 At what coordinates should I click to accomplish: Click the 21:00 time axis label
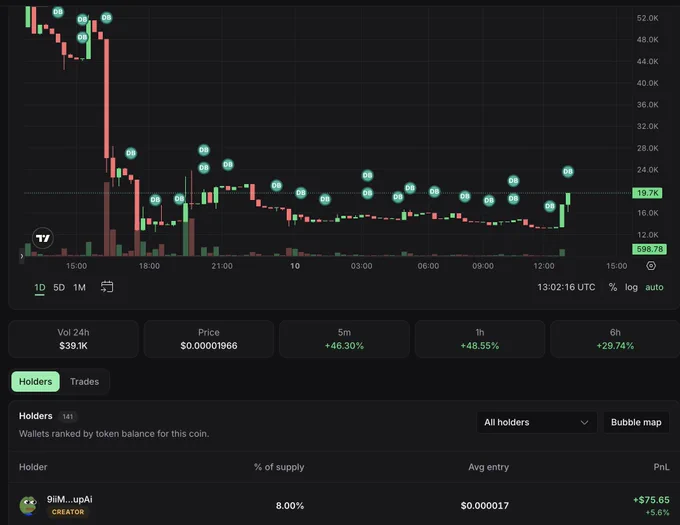222,266
